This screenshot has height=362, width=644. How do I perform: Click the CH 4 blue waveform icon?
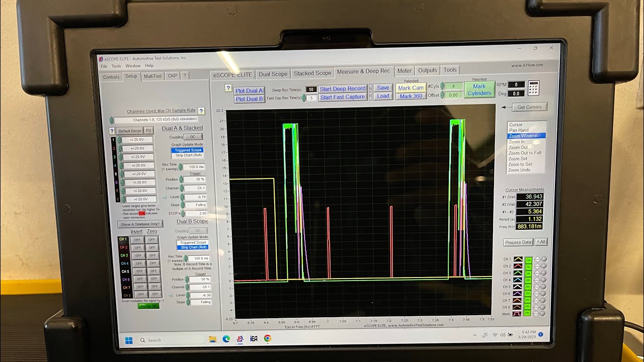(518, 280)
